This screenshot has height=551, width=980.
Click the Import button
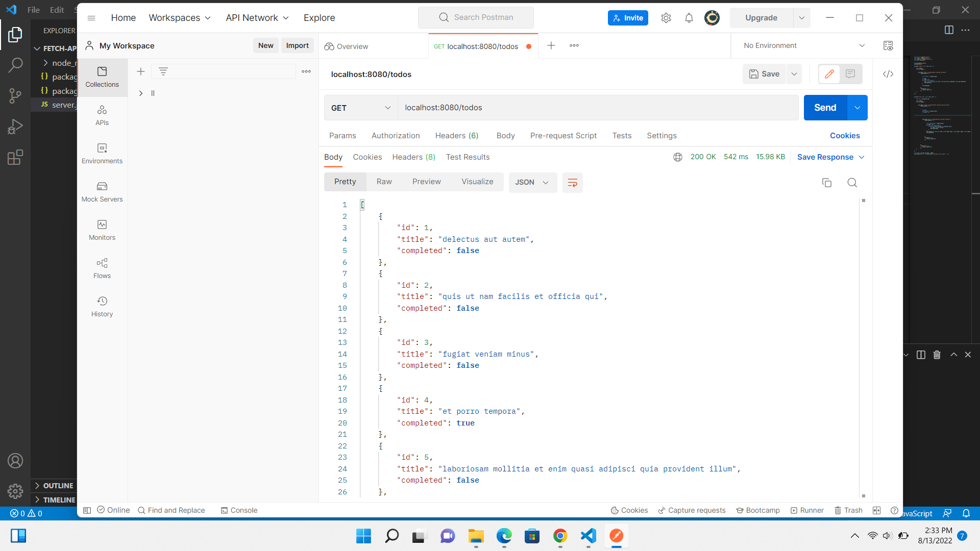click(x=298, y=45)
